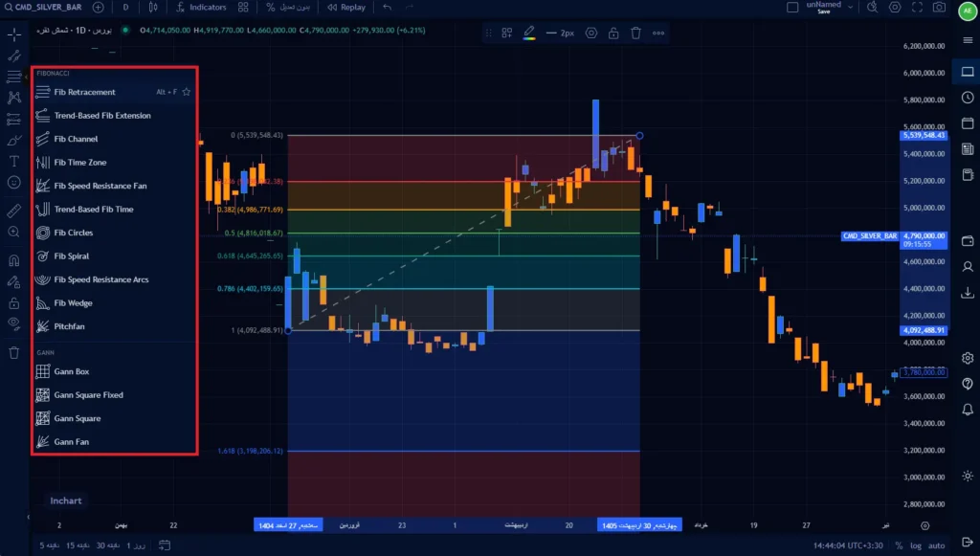Image resolution: width=980 pixels, height=556 pixels.
Task: Open the D timeframe dropdown
Action: 125,8
